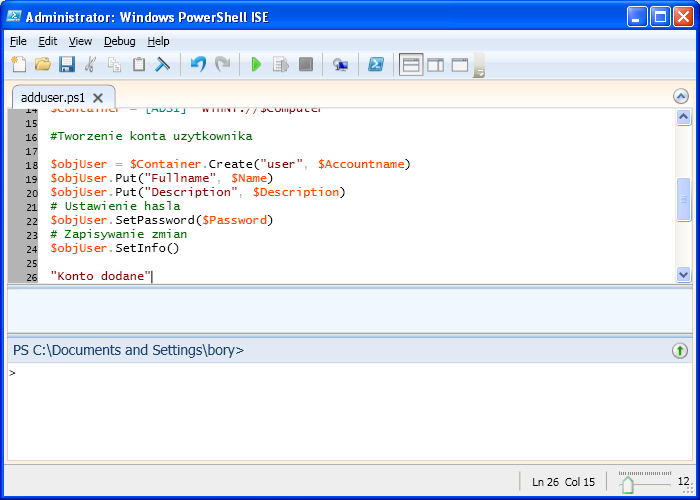Screen dimensions: 700x500
Task: Click comment '#Tworzenie konta uzytkownika'
Action: (x=151, y=136)
